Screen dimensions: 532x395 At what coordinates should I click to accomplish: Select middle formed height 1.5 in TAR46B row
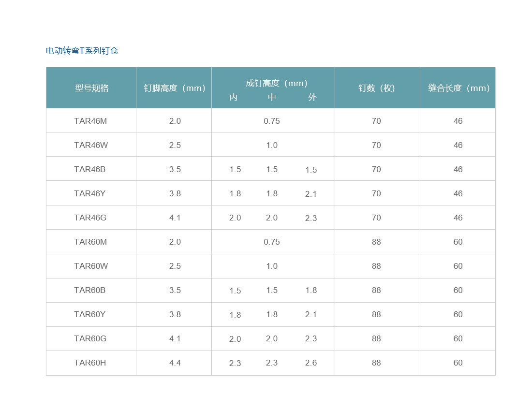pos(272,169)
